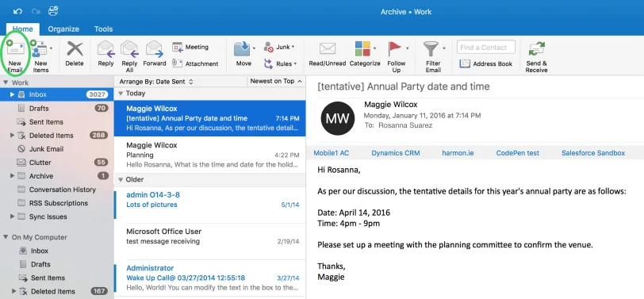Click the Redo arrow in title bar
Screen dimensions: 644x299
pyautogui.click(x=36, y=11)
